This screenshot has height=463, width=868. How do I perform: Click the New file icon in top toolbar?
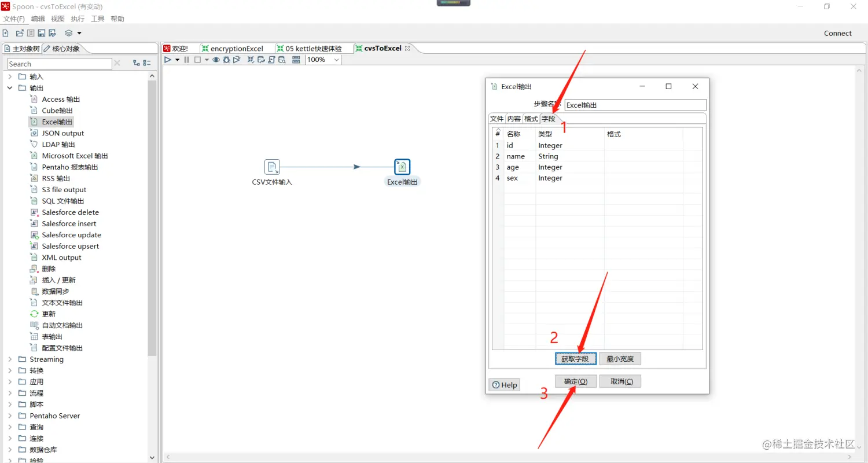[x=6, y=33]
